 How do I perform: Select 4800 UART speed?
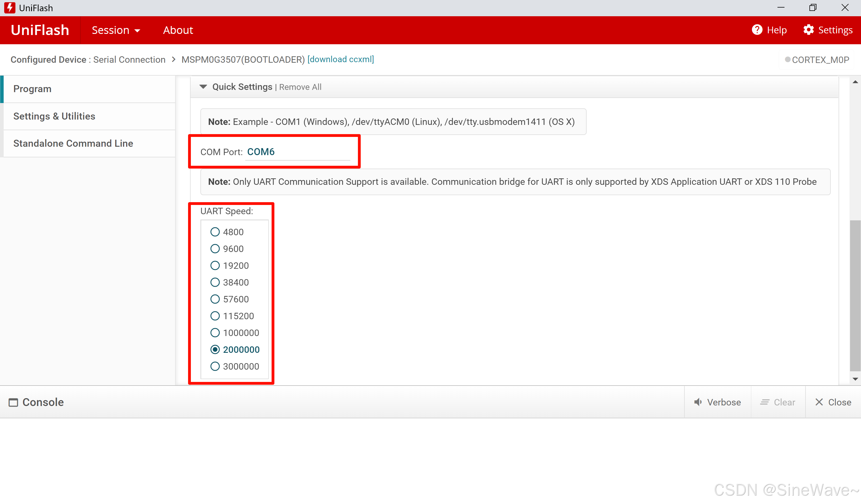click(x=215, y=232)
